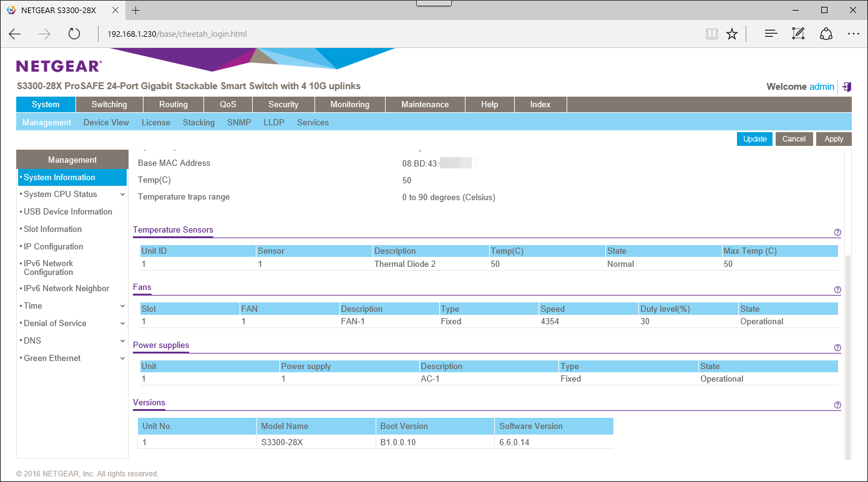868x482 pixels.
Task: Open the reading view book icon
Action: [x=712, y=34]
